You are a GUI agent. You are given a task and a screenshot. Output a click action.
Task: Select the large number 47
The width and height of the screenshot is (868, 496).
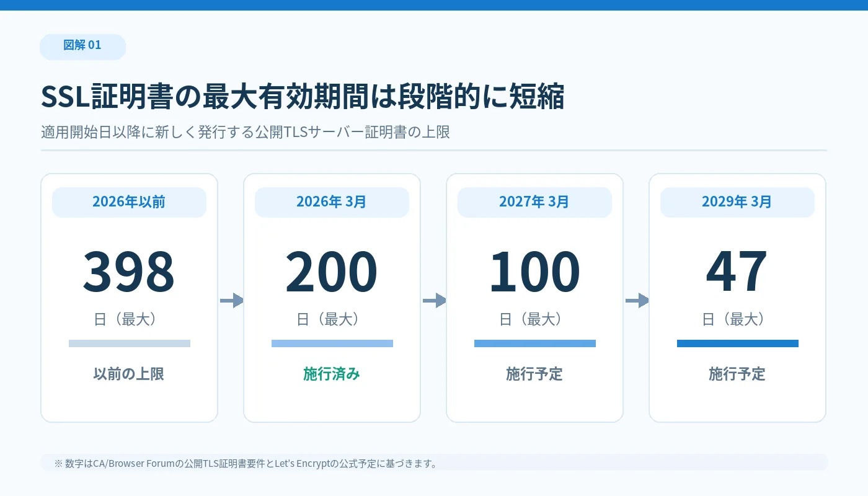[x=737, y=272]
